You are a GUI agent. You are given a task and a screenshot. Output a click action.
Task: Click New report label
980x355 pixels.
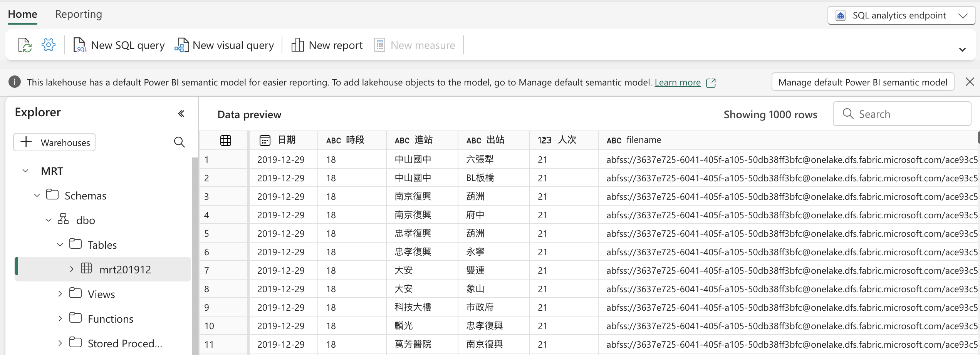coord(336,45)
